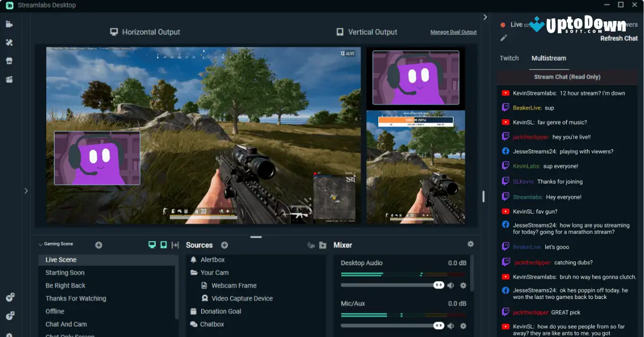Mute the Desktop Audio speaker icon
This screenshot has width=644, height=337.
pos(451,285)
